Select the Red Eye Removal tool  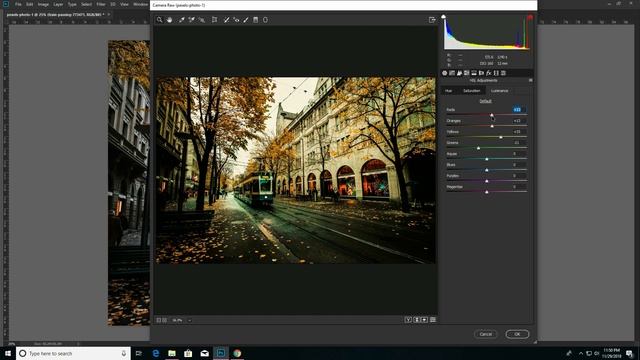(x=236, y=20)
